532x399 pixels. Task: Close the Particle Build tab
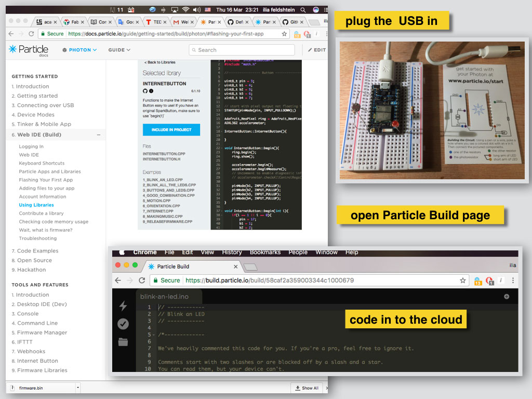click(235, 267)
